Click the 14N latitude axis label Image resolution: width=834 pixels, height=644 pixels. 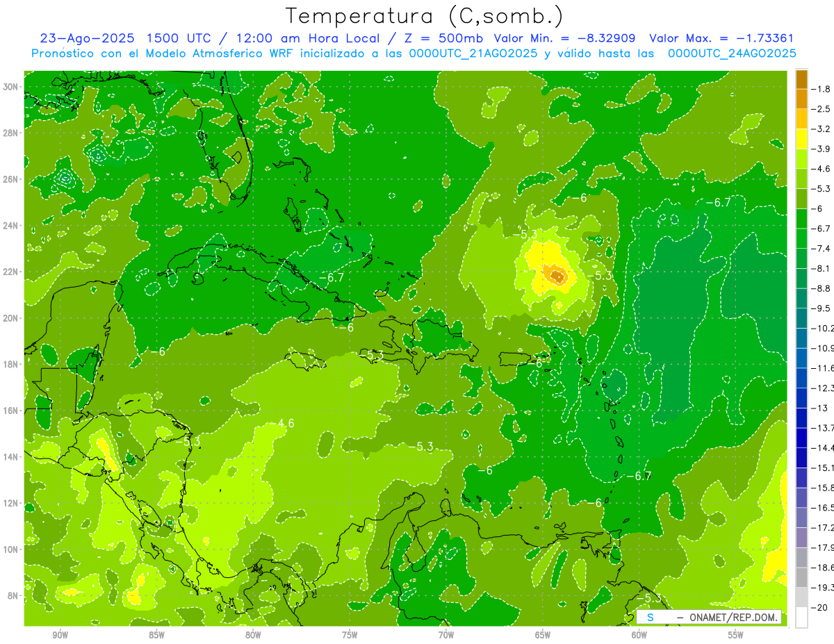coord(10,457)
